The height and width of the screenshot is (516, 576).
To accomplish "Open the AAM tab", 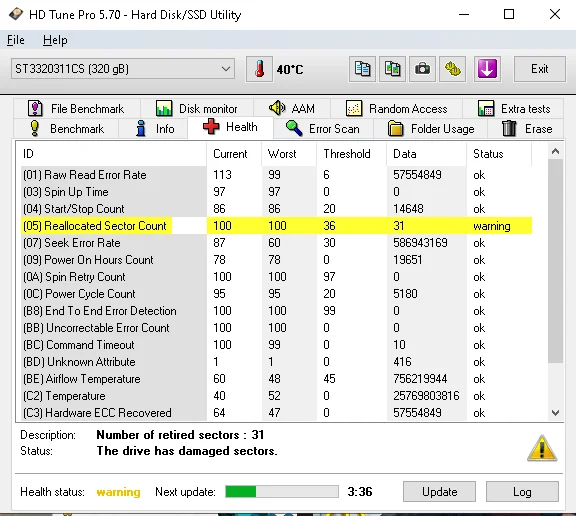I will pos(292,109).
